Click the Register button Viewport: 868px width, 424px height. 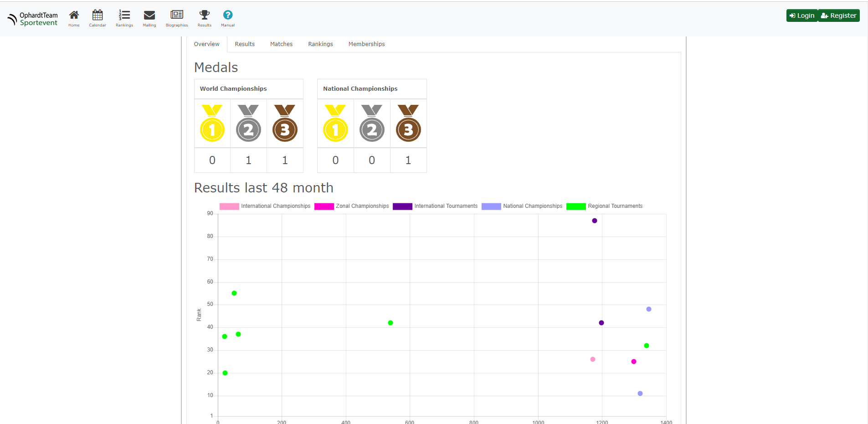coord(839,16)
